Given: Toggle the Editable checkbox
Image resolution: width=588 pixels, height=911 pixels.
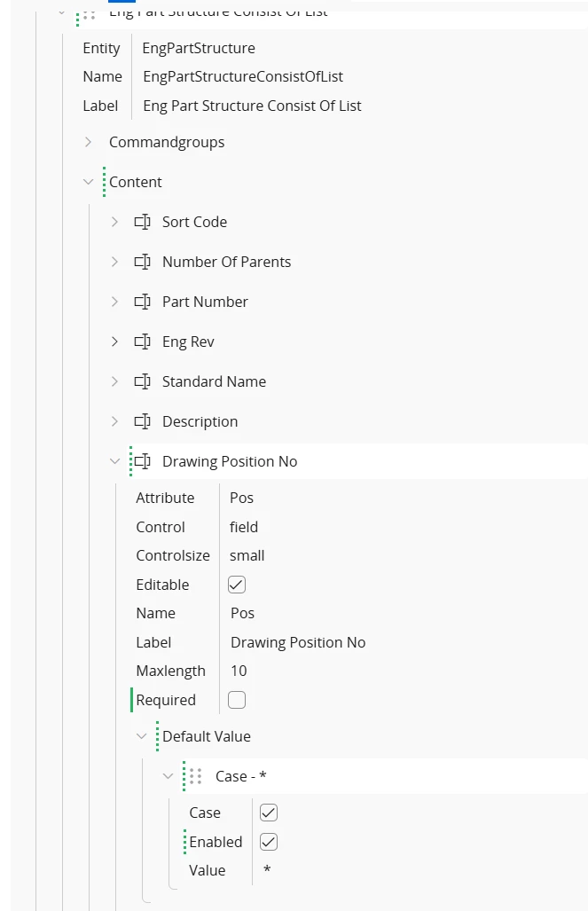Looking at the screenshot, I should (x=237, y=585).
